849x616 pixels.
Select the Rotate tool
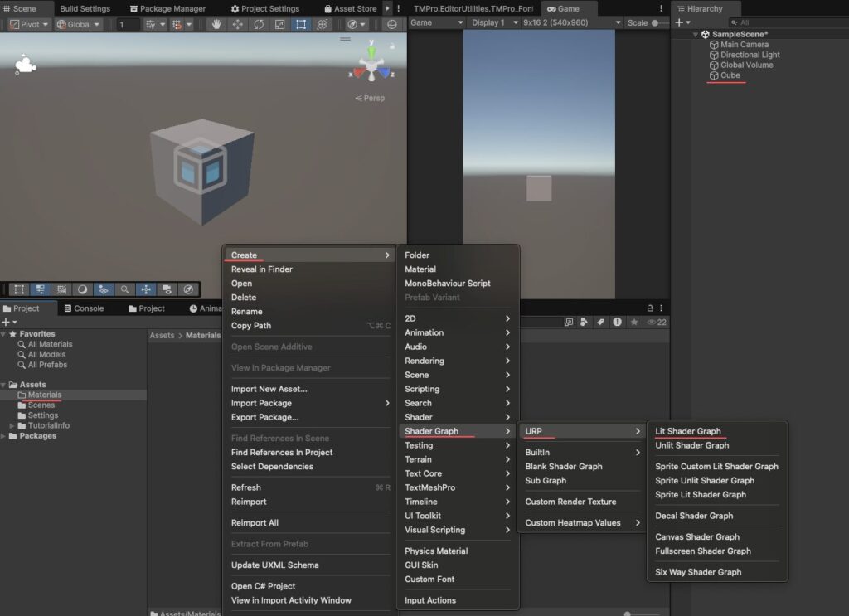258,24
